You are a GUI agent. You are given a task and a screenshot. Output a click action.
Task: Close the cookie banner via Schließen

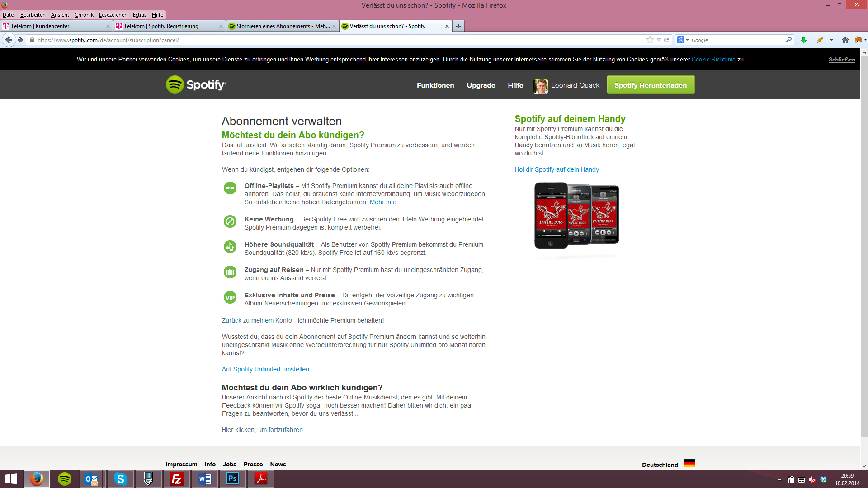(x=841, y=60)
